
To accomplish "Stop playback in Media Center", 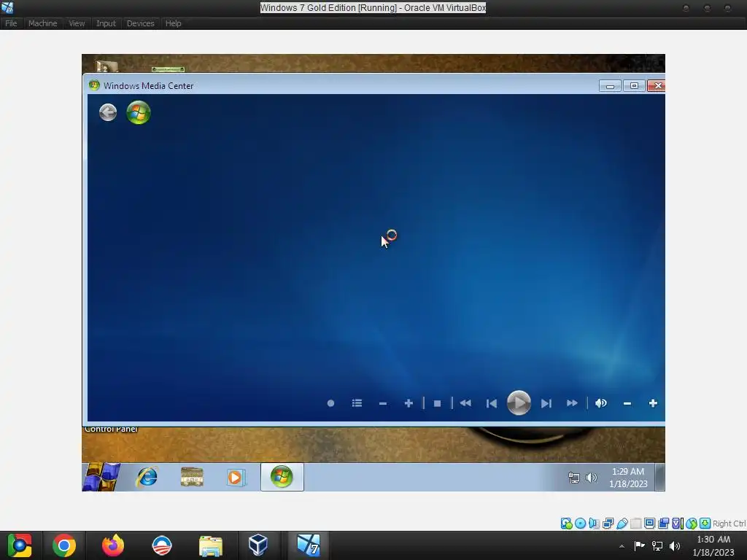I will (x=438, y=403).
